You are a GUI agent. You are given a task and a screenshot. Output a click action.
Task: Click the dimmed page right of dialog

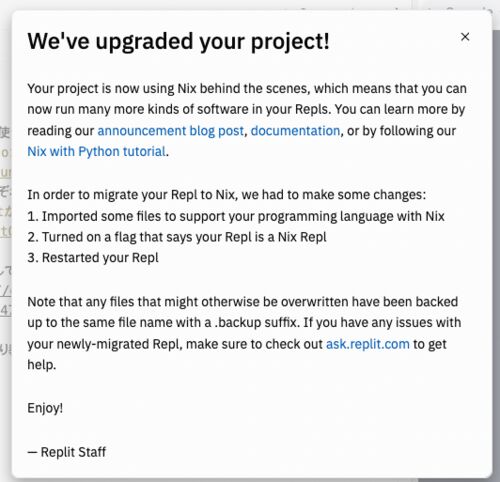click(496, 233)
